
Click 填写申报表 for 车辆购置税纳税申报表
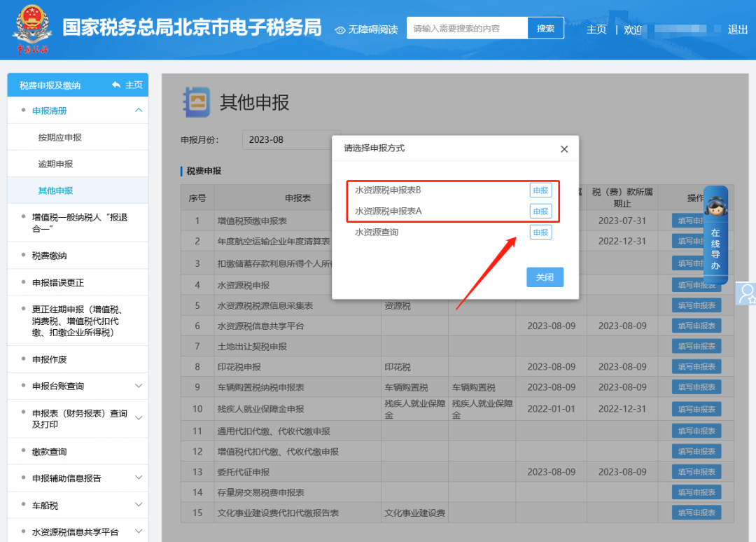point(696,387)
